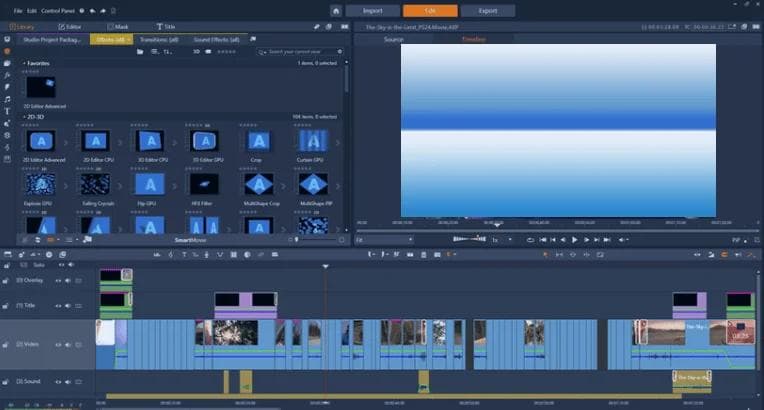764x410 pixels.
Task: Click the Play button in the player
Action: point(574,240)
